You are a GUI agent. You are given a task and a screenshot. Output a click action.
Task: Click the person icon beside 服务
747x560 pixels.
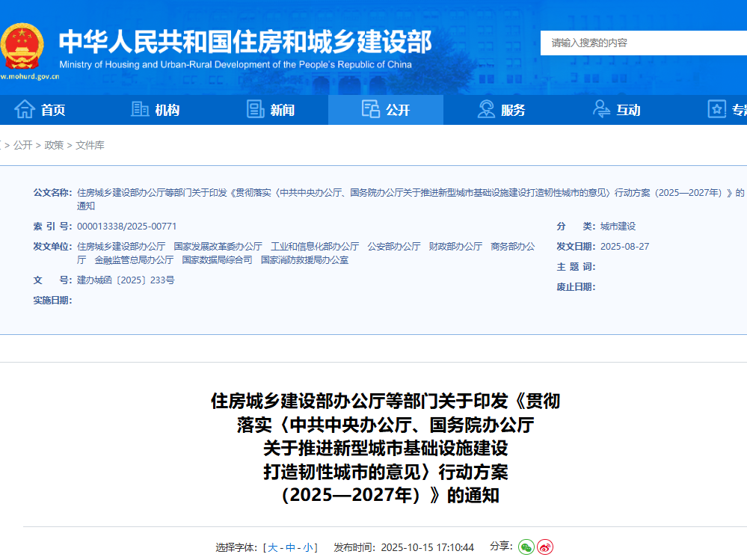tap(487, 109)
